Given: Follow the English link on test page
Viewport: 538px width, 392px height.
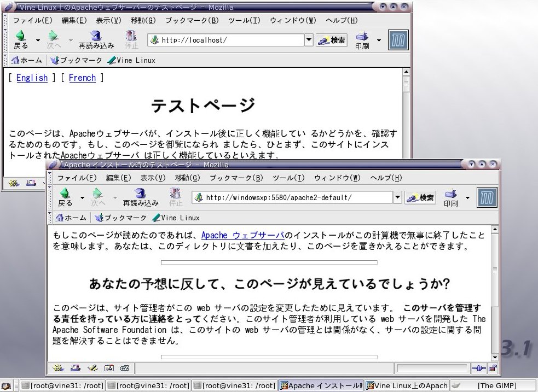Looking at the screenshot, I should point(32,78).
